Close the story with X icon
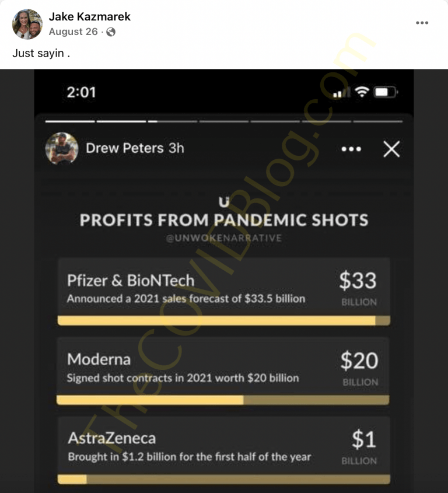 click(x=391, y=149)
